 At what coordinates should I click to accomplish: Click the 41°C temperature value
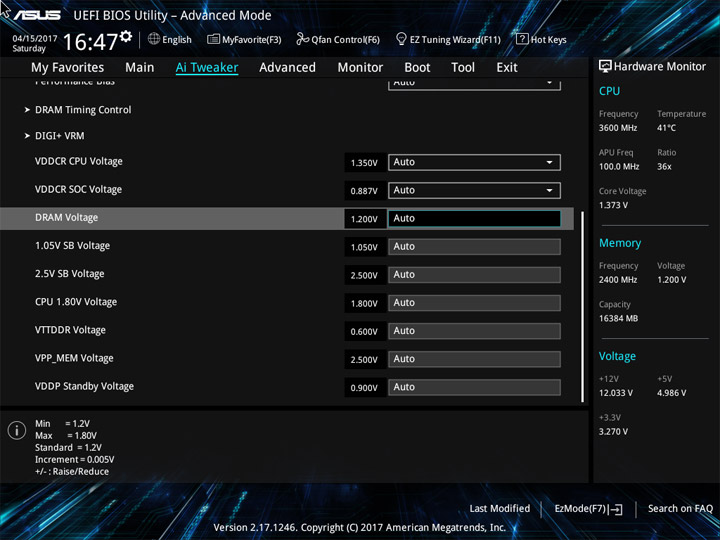(x=666, y=128)
